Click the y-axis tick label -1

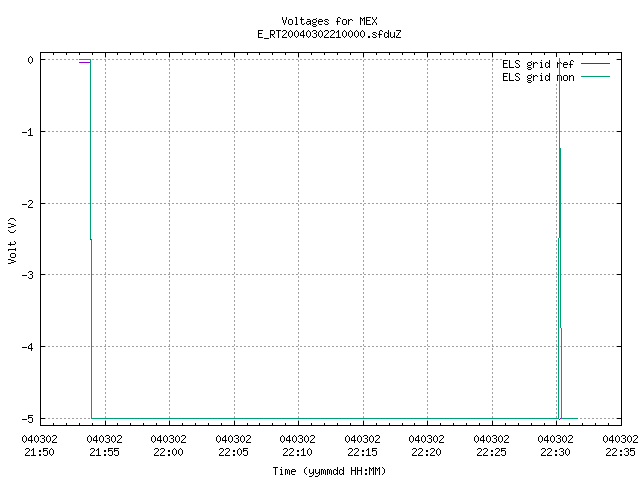pos(27,132)
